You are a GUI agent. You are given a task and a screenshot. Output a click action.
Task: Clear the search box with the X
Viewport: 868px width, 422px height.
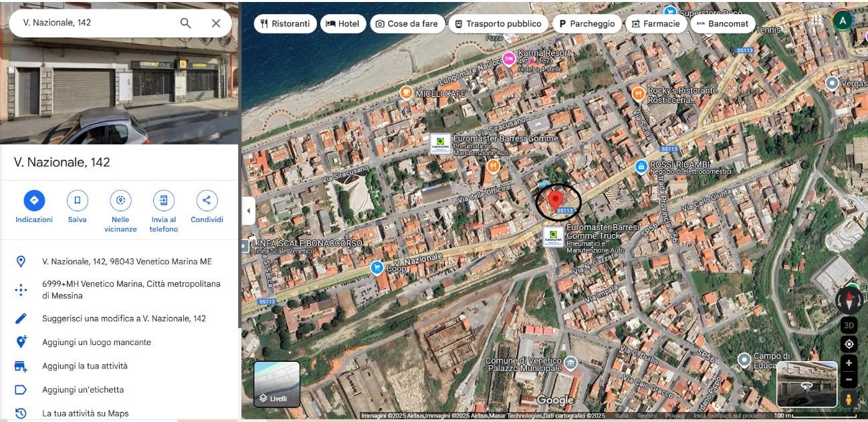[x=216, y=23]
